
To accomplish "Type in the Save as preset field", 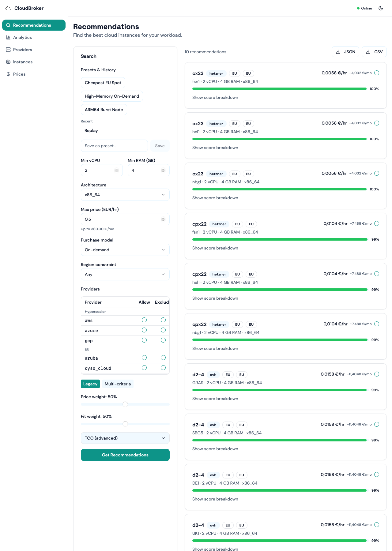I will click(x=114, y=146).
